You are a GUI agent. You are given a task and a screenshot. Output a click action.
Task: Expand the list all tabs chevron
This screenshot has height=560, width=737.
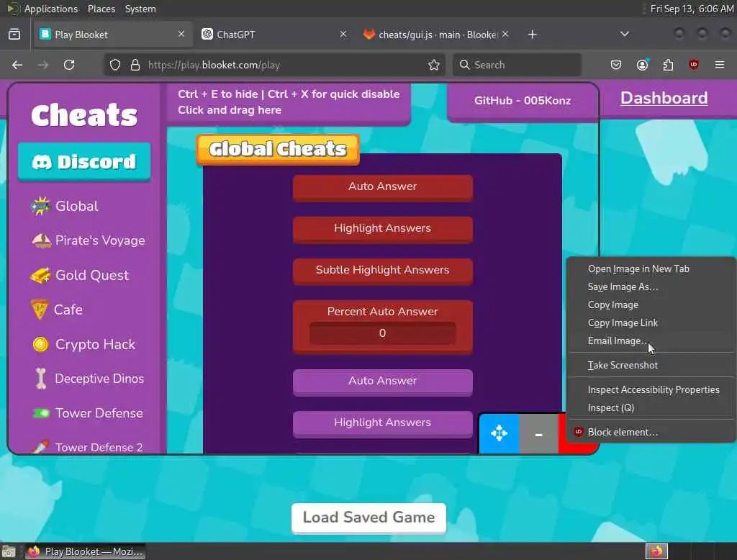tap(624, 34)
